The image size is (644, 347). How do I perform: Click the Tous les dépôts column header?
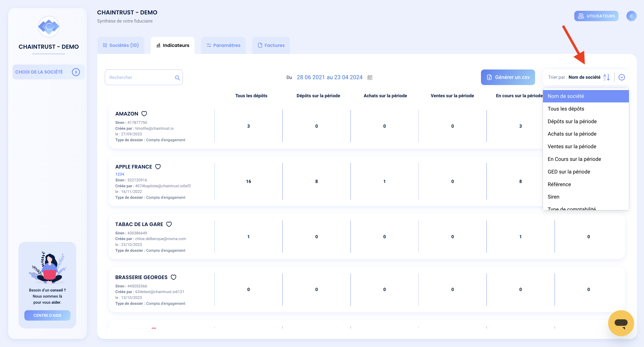point(251,96)
